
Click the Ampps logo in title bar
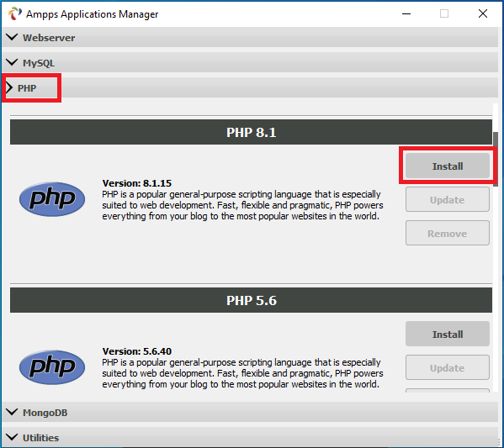point(15,13)
